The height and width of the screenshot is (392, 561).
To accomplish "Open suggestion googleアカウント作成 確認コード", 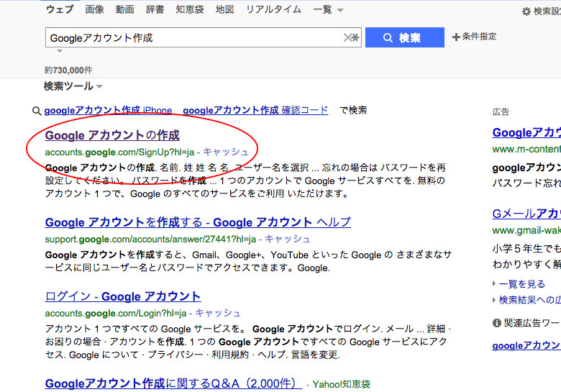I will tap(255, 110).
